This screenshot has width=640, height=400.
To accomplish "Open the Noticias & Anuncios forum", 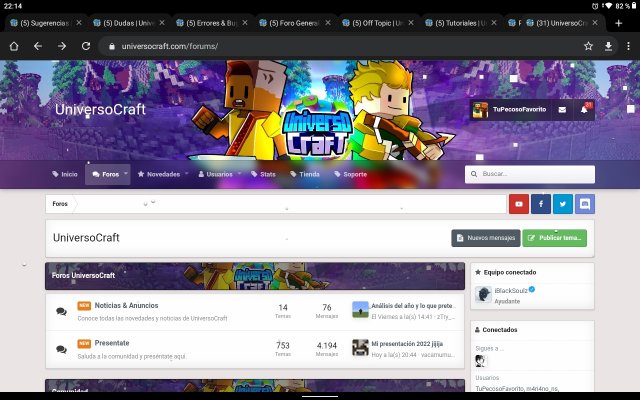I will 126,306.
